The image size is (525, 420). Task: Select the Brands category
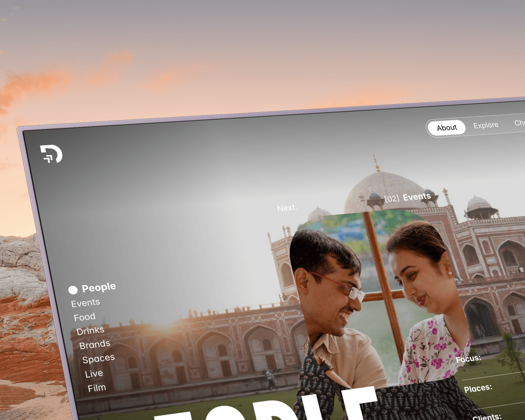coord(95,345)
